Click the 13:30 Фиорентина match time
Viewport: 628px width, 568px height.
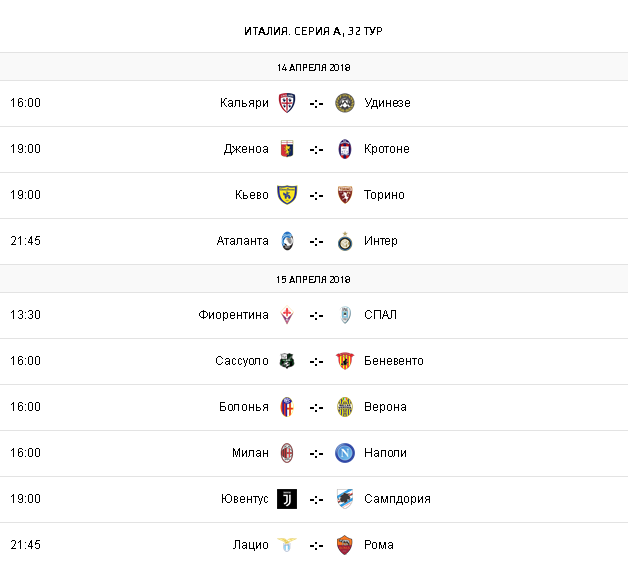pyautogui.click(x=25, y=315)
